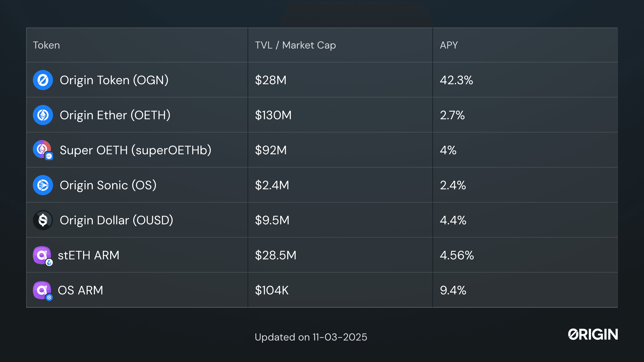Screen dimensions: 644x362
Task: Click the OS ARM label
Action: [x=80, y=290]
